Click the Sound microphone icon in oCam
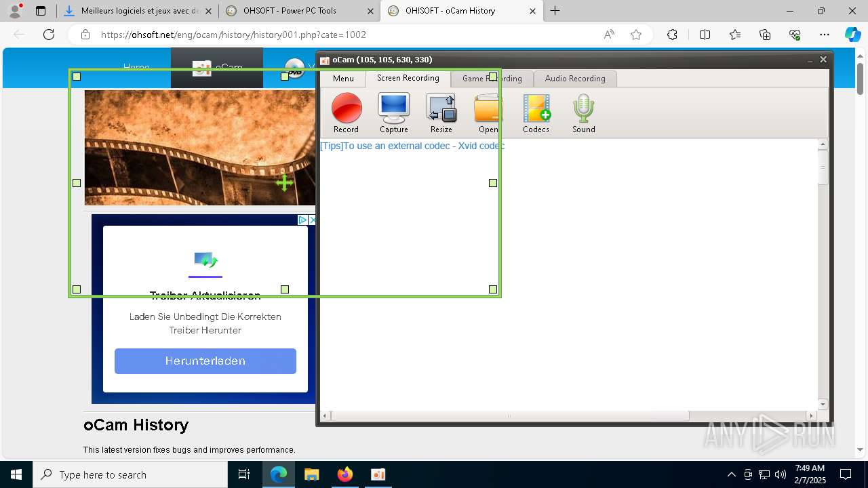 [x=583, y=113]
